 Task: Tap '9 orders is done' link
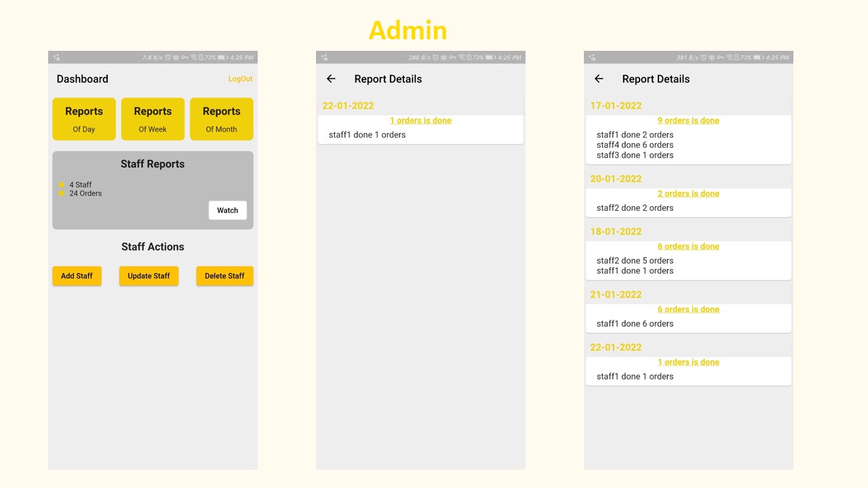[688, 121]
